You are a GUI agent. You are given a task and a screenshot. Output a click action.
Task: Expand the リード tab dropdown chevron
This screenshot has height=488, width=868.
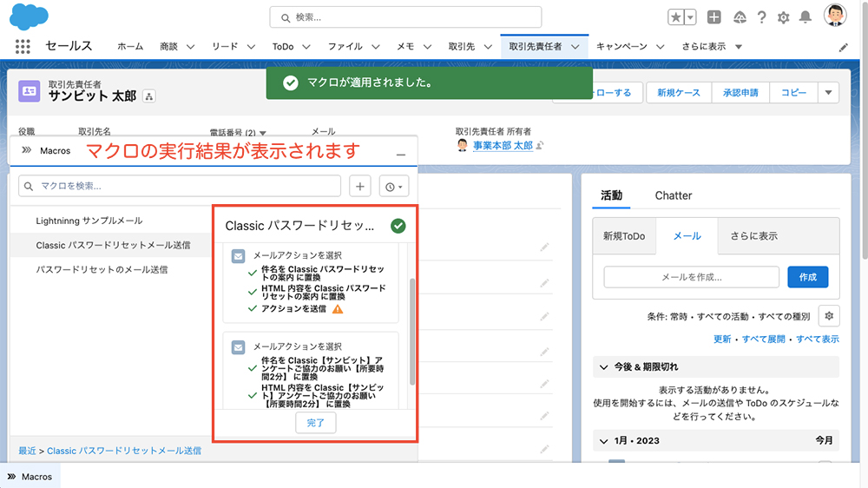251,47
